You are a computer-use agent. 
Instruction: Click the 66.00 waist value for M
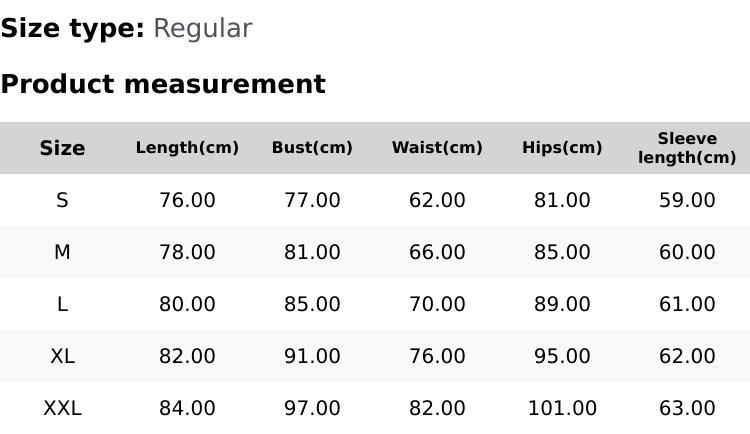click(x=437, y=252)
